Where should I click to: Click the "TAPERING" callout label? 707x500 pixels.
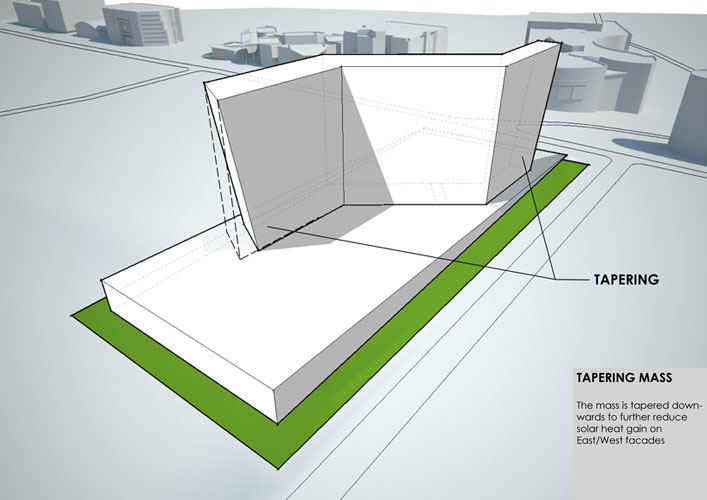[x=626, y=280]
